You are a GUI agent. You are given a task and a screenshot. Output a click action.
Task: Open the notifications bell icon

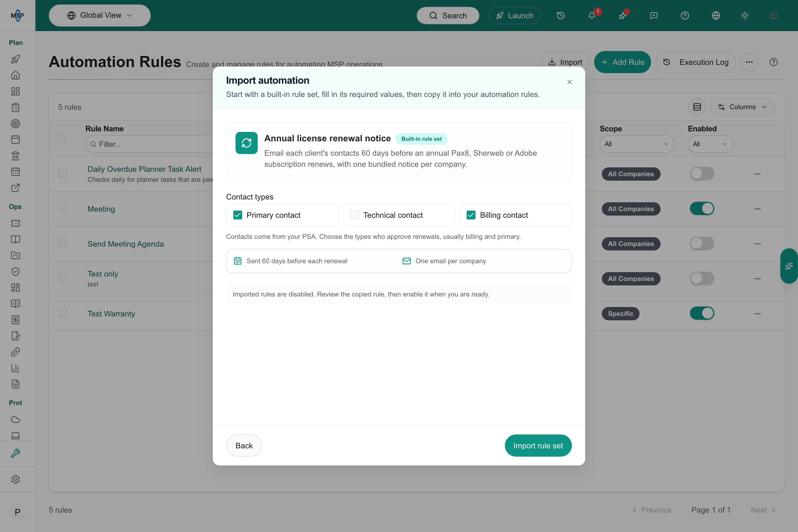[x=592, y=16]
